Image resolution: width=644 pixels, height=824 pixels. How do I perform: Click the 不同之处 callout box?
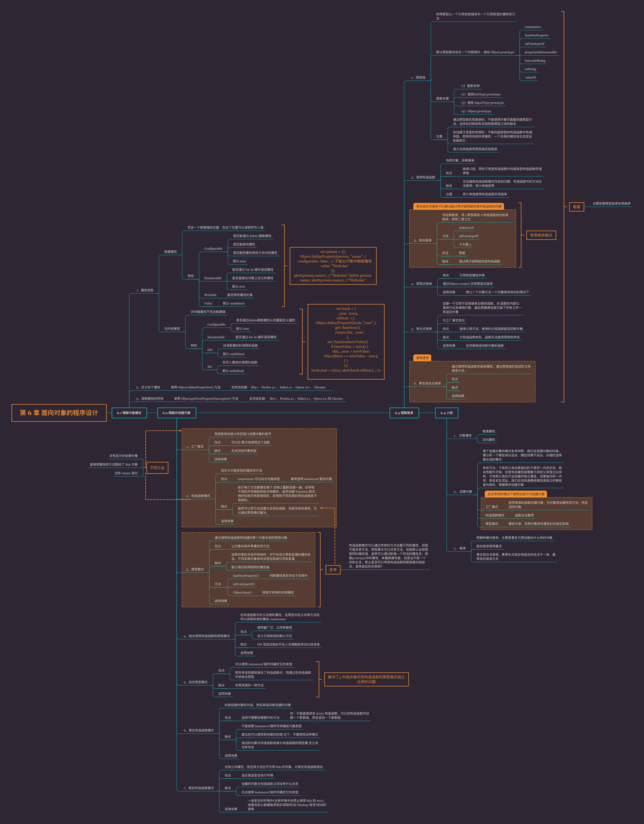tap(157, 468)
